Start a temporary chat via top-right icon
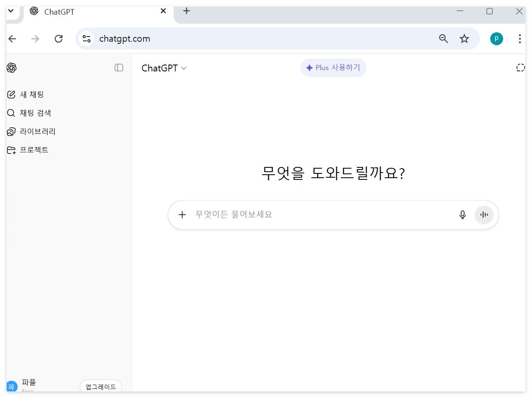 point(520,68)
